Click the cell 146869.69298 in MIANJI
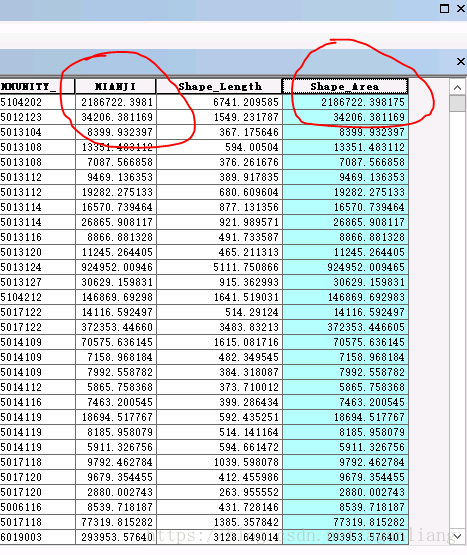Screen dimensions: 467x555 click(115, 297)
